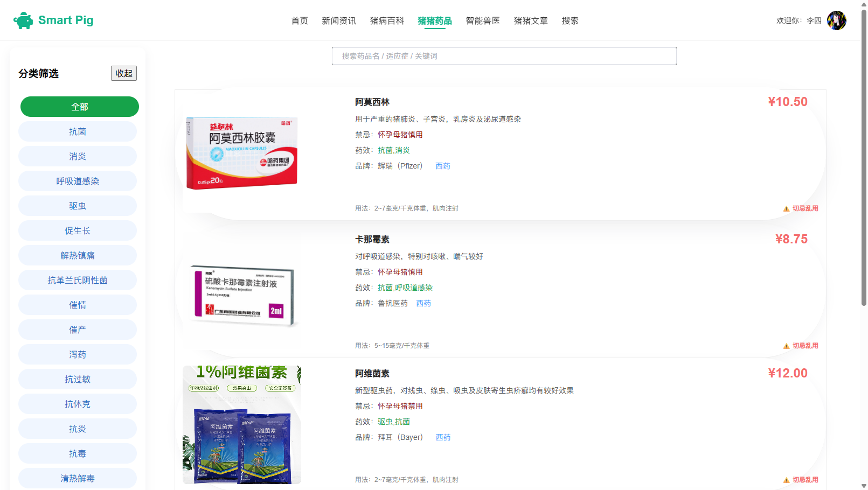
Task: Filter by the 抗毒 category
Action: coord(78,453)
